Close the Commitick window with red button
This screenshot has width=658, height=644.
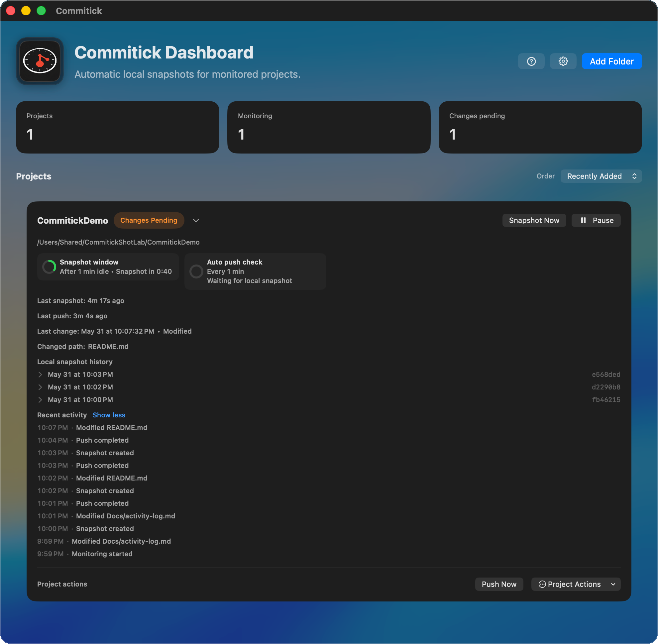tap(11, 11)
